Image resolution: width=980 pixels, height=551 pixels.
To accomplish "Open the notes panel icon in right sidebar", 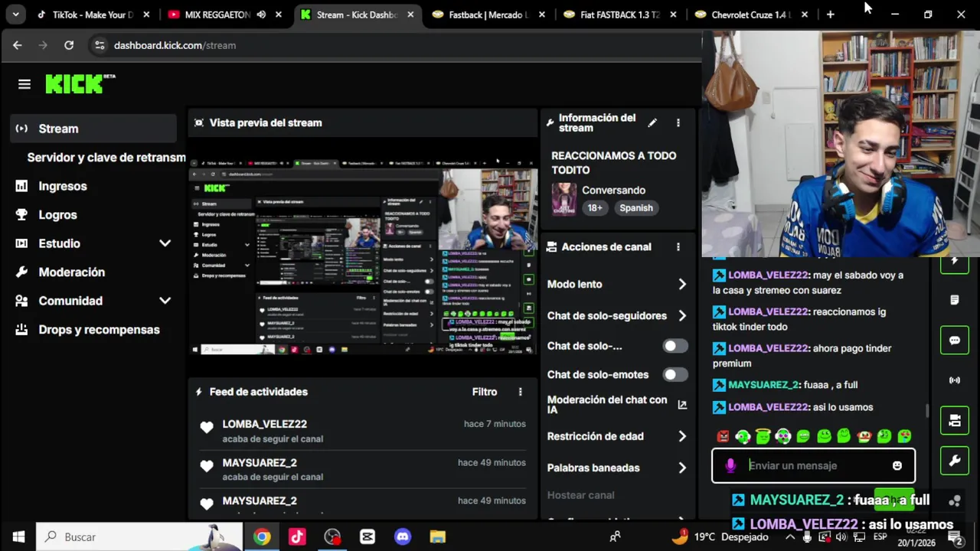I will [x=955, y=300].
